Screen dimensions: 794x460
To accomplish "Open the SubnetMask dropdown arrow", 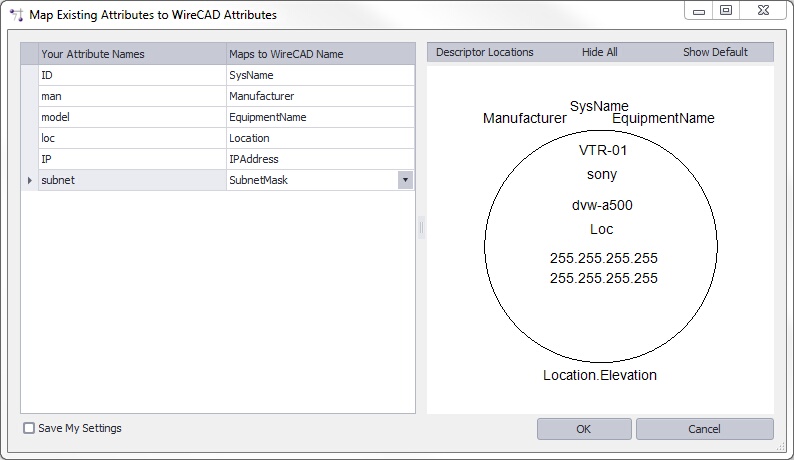I will [x=405, y=180].
